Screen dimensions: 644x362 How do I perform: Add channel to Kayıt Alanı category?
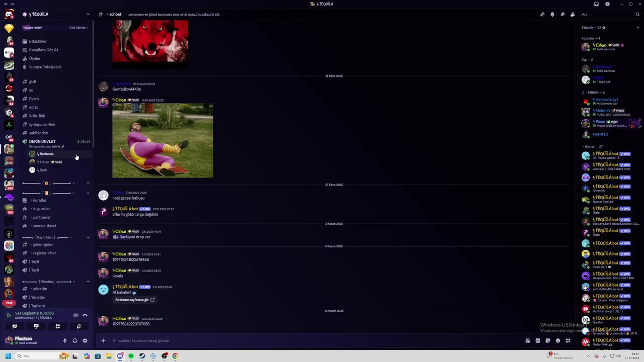point(88,237)
